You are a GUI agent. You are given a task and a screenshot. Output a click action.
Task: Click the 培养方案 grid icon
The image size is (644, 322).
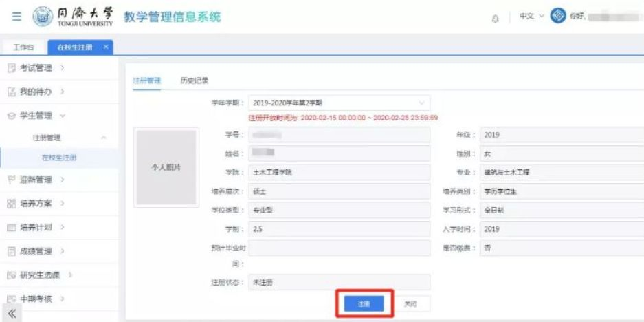click(12, 204)
